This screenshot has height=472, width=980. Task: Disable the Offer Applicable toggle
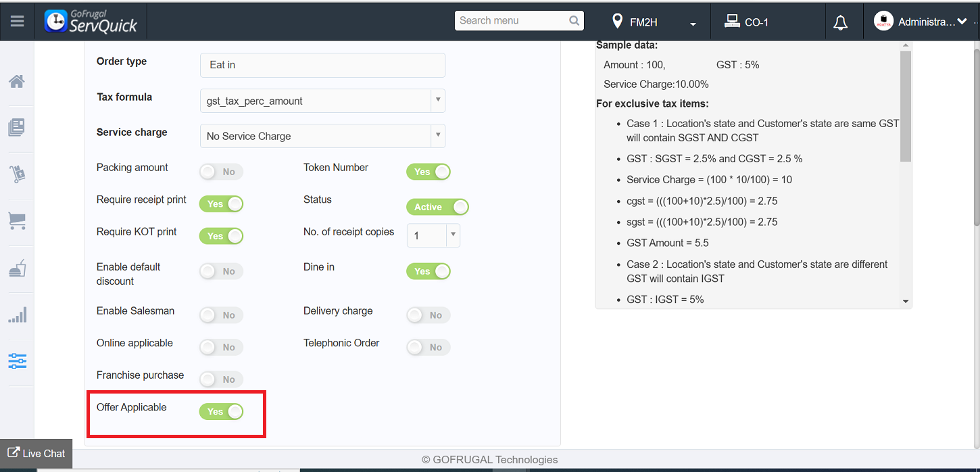(221, 412)
